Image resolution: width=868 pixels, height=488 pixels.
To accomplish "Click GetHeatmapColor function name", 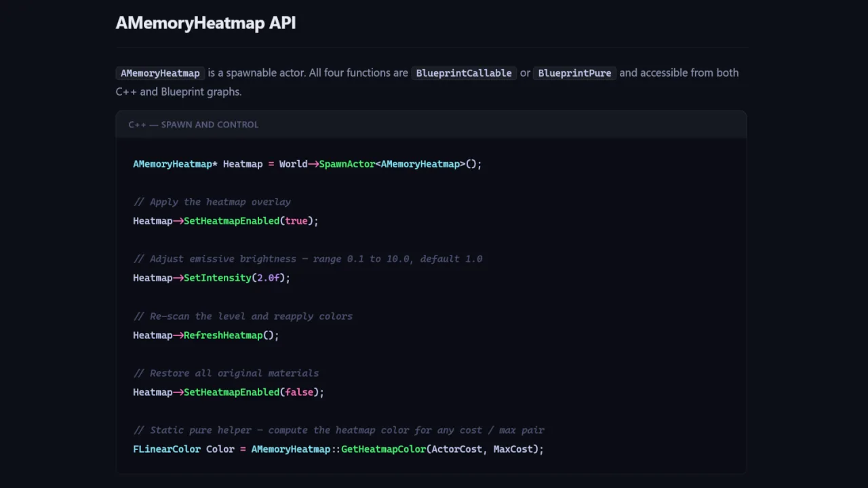I will tap(383, 449).
